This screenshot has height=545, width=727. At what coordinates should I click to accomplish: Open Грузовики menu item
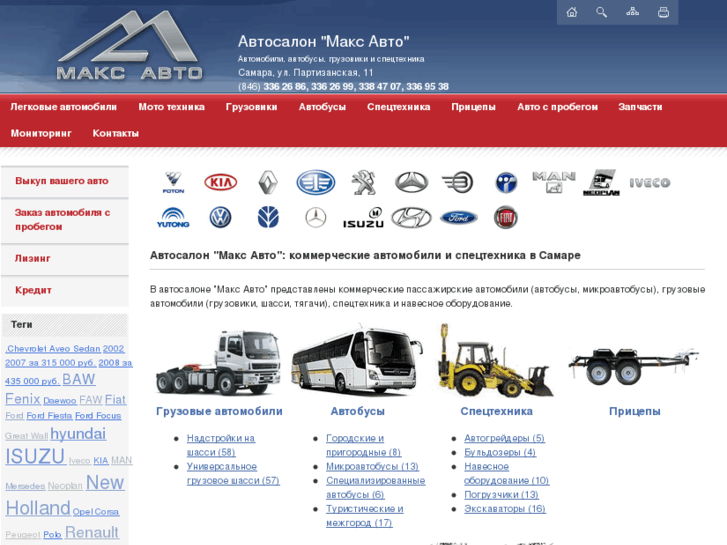pos(251,107)
